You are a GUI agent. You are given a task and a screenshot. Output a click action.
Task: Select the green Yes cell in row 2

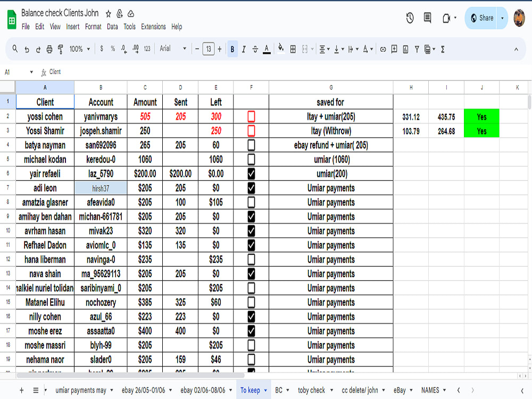(481, 117)
